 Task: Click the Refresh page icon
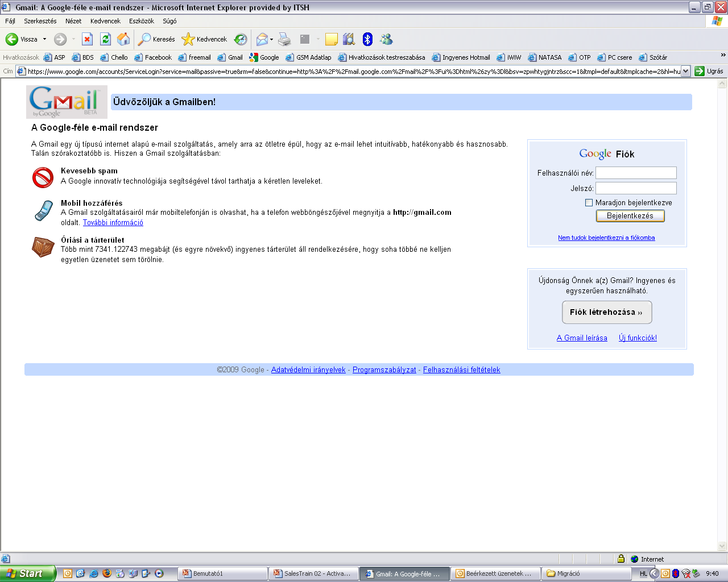pos(105,39)
